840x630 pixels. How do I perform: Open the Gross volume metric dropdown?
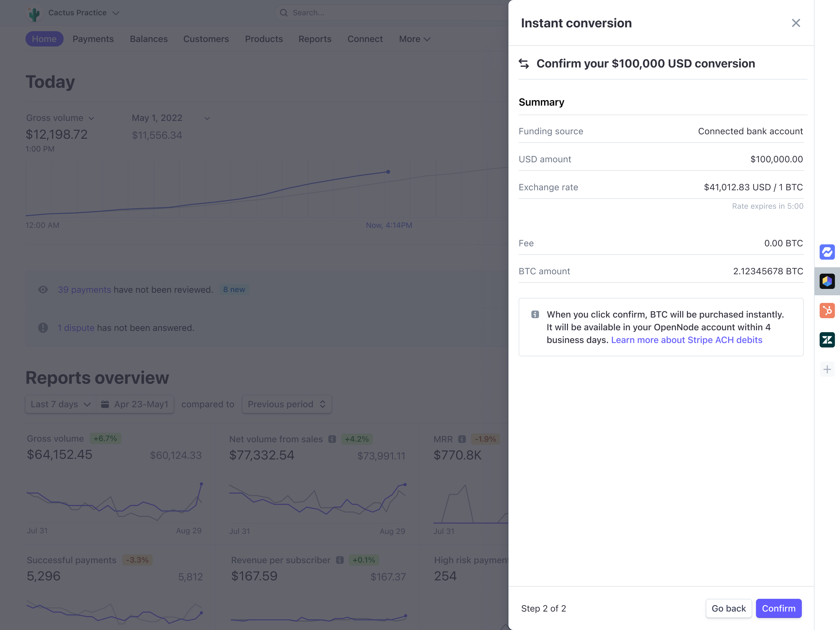pyautogui.click(x=60, y=118)
